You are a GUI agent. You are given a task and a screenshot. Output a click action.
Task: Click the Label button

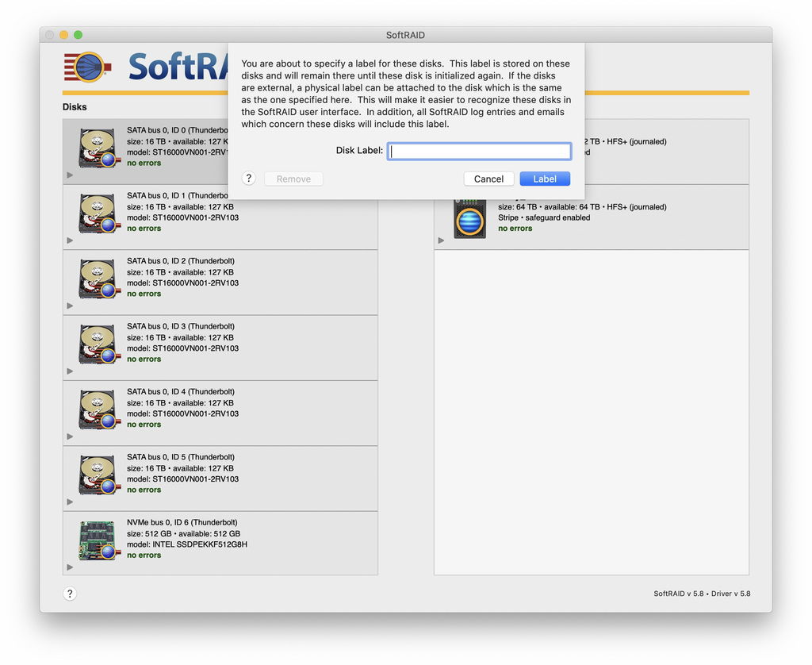tap(545, 179)
